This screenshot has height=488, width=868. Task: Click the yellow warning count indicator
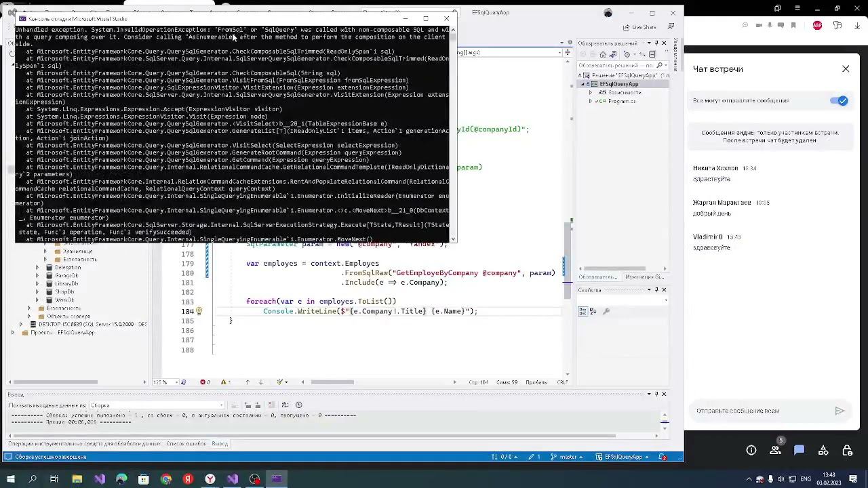[226, 382]
